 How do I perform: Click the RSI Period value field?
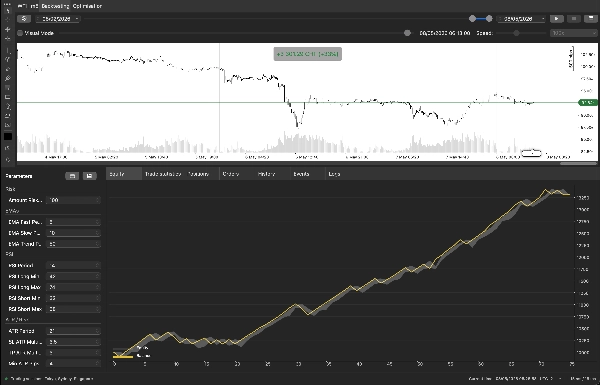[x=73, y=265]
